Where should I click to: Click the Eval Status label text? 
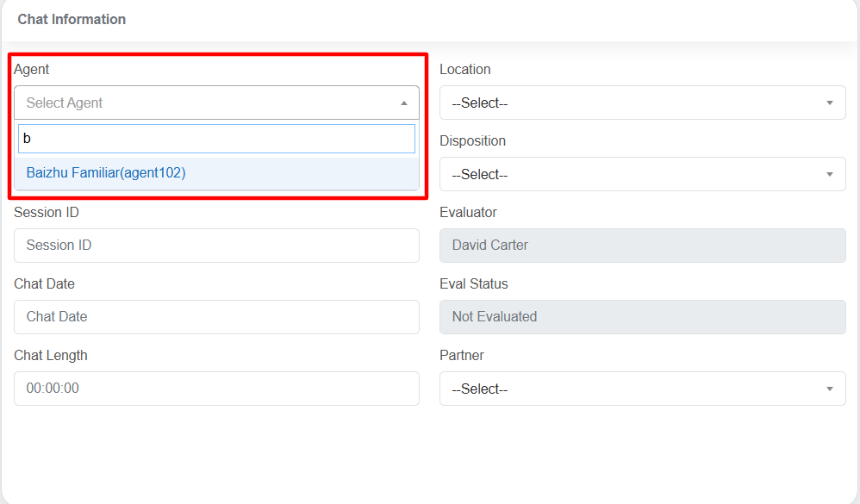[x=474, y=283]
